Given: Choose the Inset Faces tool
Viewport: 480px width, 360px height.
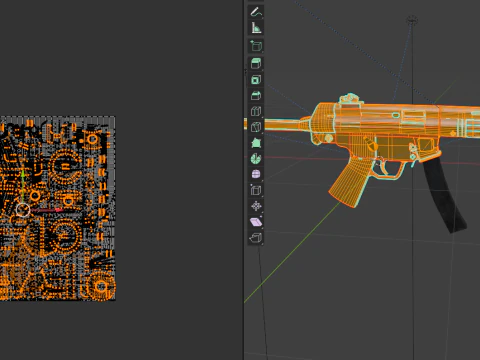Looking at the screenshot, I should click(x=256, y=79).
